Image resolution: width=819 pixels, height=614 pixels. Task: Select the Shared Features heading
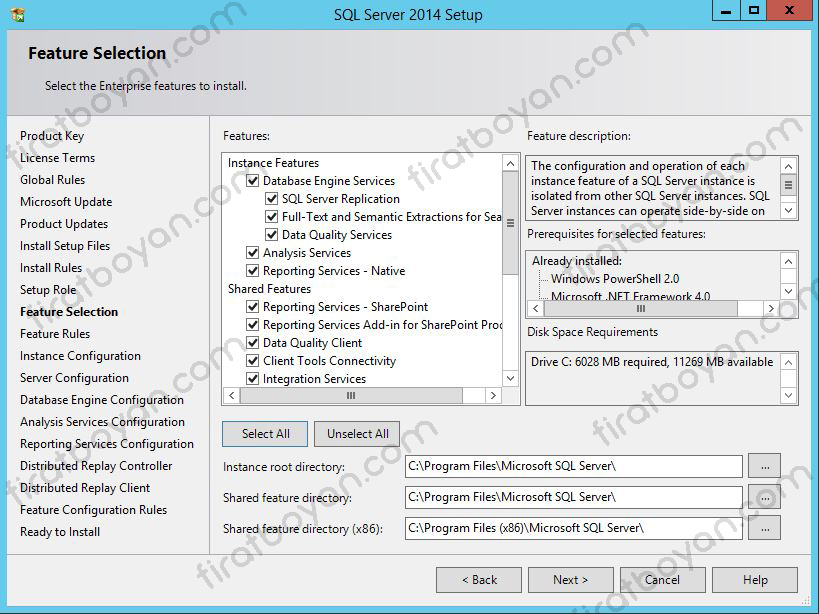[269, 289]
